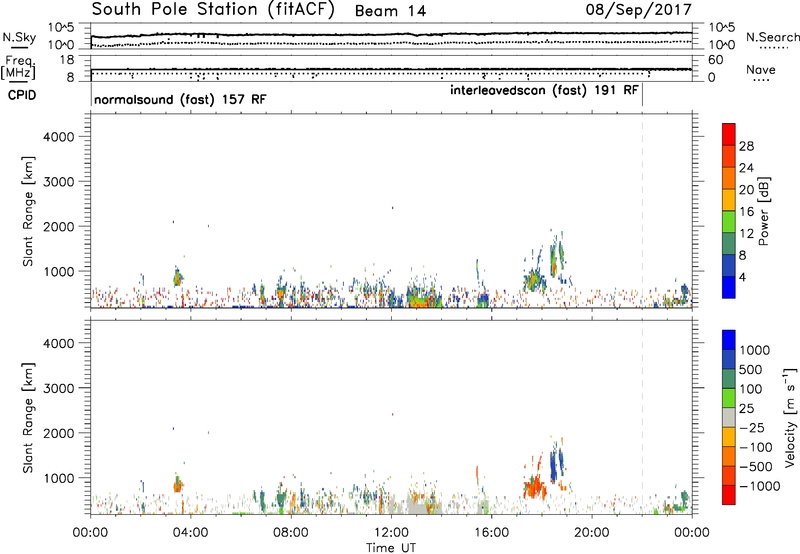The width and height of the screenshot is (800, 554).
Task: Click the velocity panel Slant Range [km] label
Action: pos(28,418)
